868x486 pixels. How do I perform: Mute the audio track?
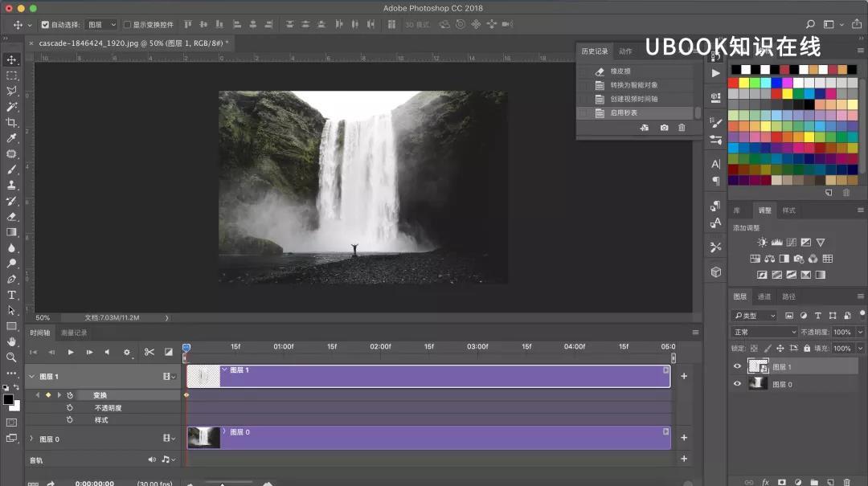click(152, 459)
